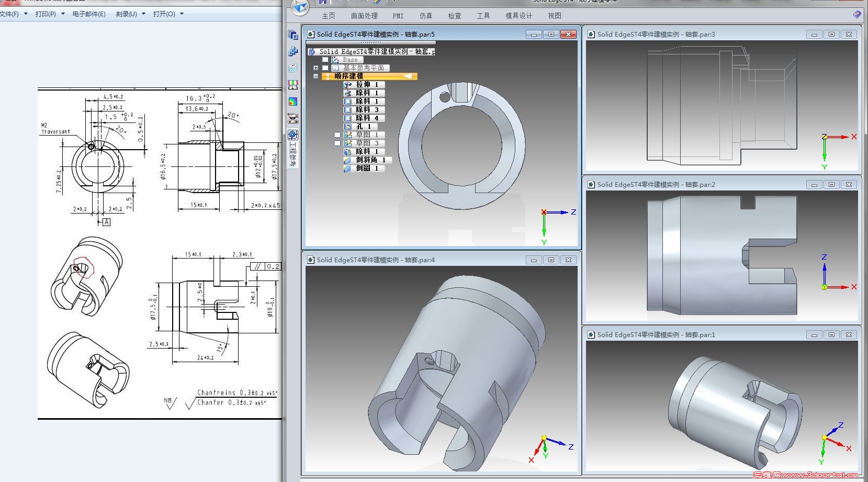Viewport: 868px width, 482px height.
Task: Maximize the 轴套.par:4 window
Action: pos(551,260)
